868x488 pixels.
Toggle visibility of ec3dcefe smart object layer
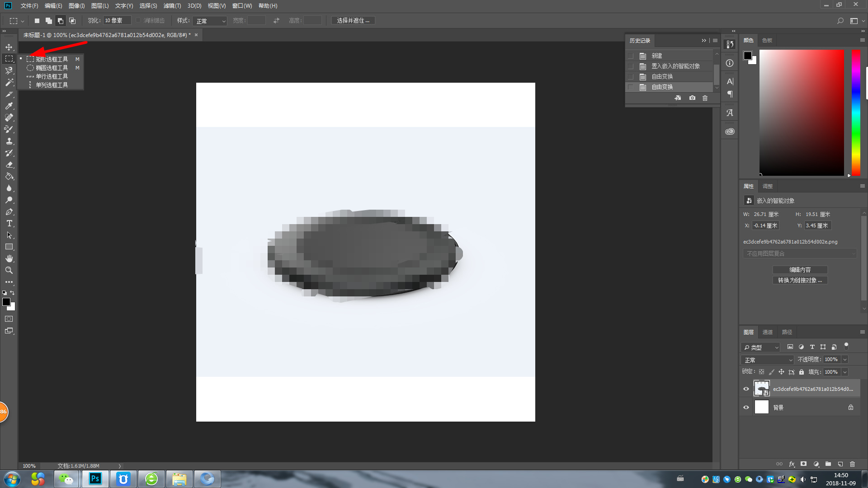pyautogui.click(x=746, y=389)
